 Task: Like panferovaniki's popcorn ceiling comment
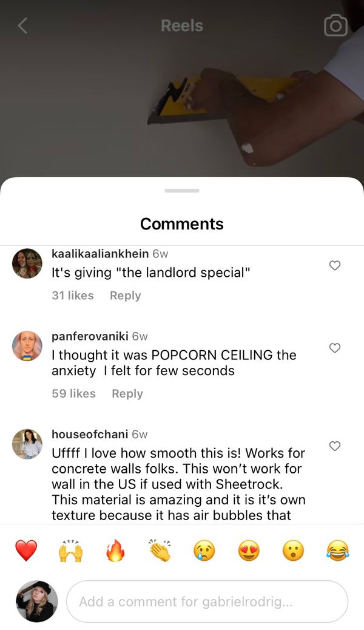(x=335, y=348)
